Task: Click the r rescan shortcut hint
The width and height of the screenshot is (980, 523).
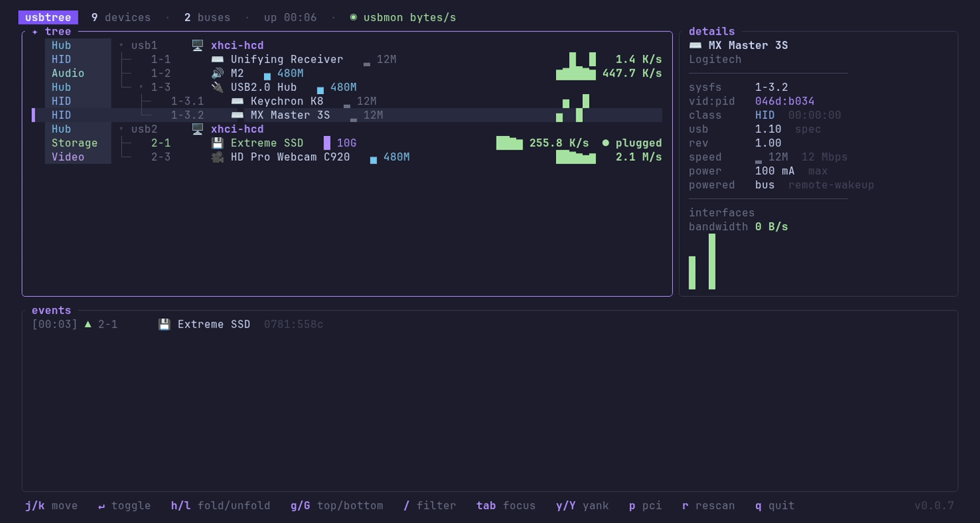Action: tap(709, 505)
